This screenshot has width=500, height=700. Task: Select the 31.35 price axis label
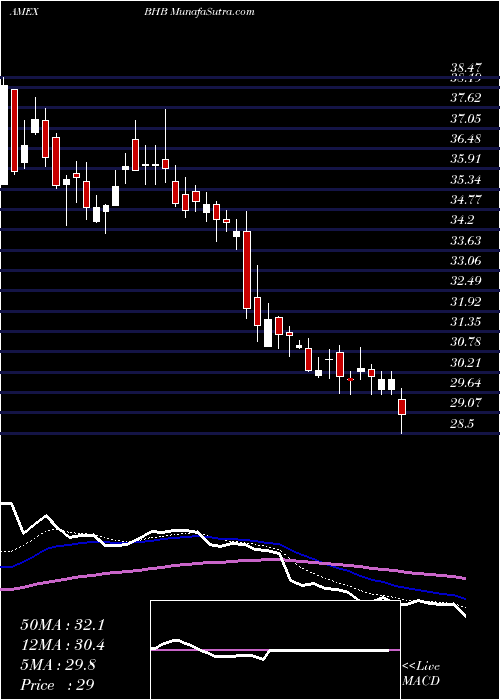coord(466,322)
